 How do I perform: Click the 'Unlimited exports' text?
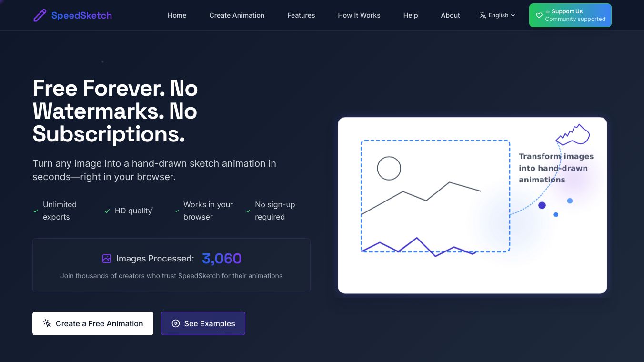[60, 211]
